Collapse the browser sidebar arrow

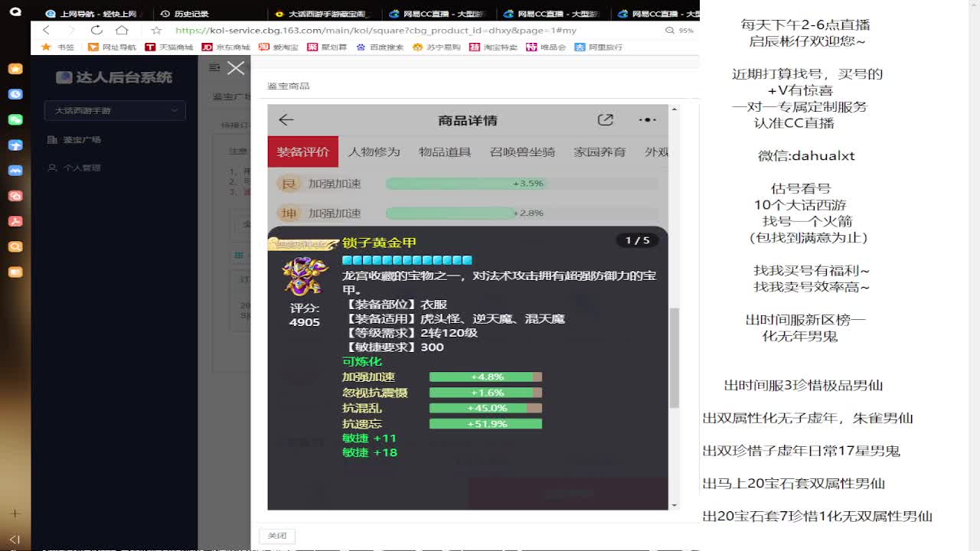point(15,540)
